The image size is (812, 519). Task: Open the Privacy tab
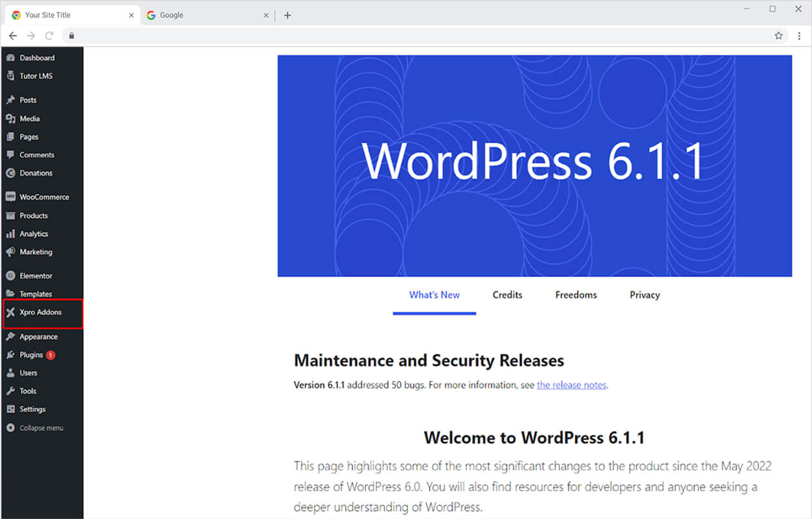(645, 295)
